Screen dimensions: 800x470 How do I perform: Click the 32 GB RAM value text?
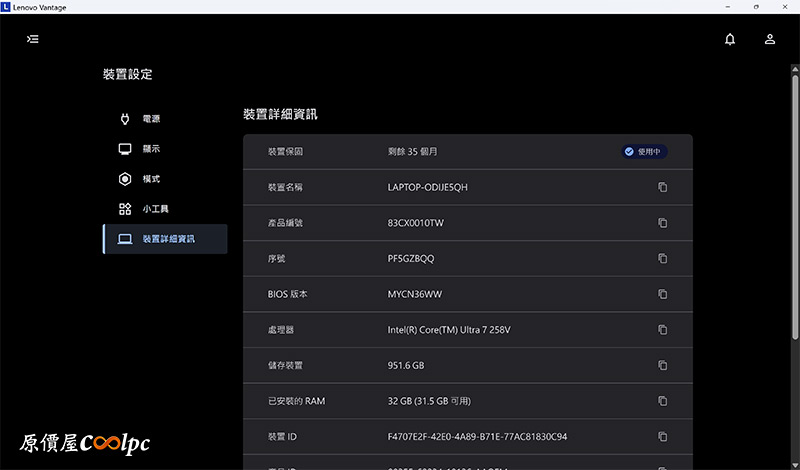429,401
